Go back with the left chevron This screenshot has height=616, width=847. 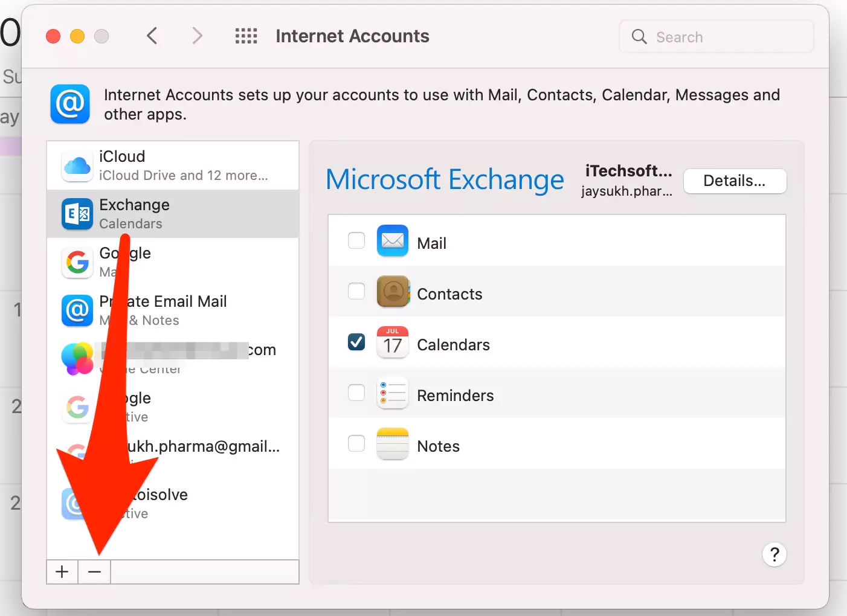(152, 36)
